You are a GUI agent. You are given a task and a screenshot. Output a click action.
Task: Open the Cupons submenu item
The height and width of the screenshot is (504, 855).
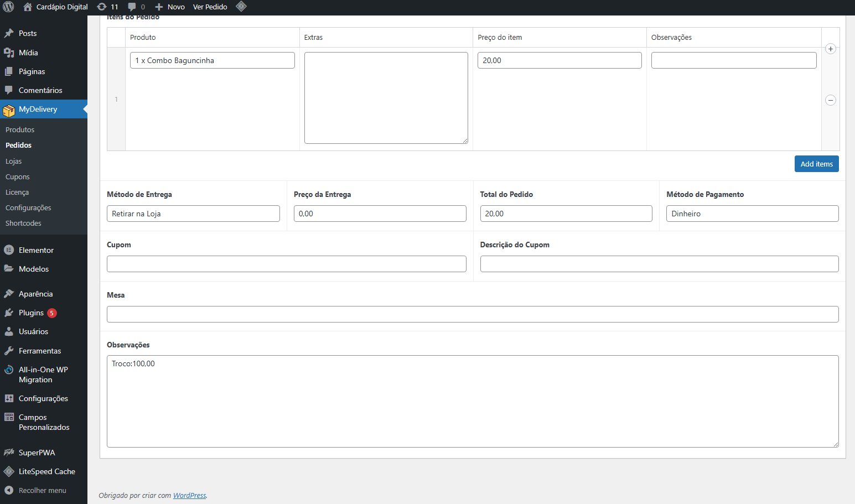pyautogui.click(x=18, y=176)
